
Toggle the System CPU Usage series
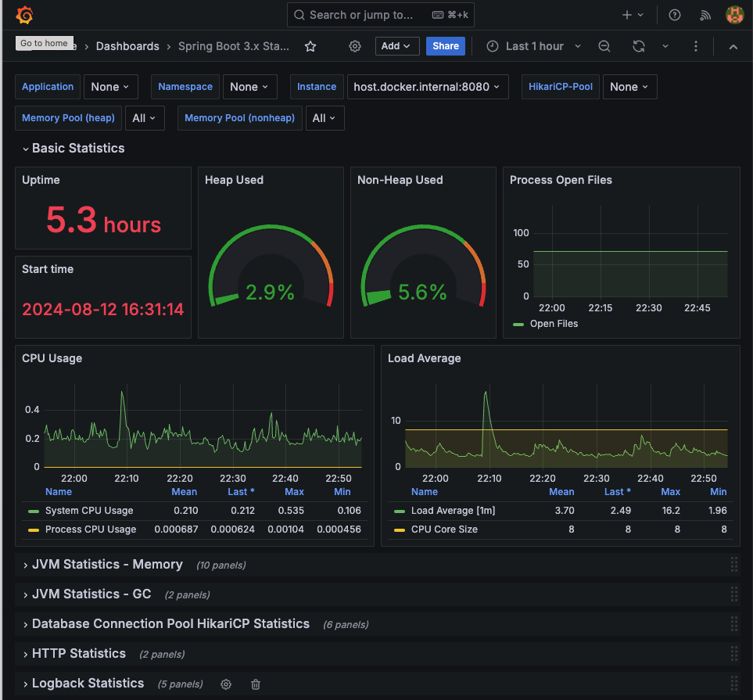coord(89,511)
